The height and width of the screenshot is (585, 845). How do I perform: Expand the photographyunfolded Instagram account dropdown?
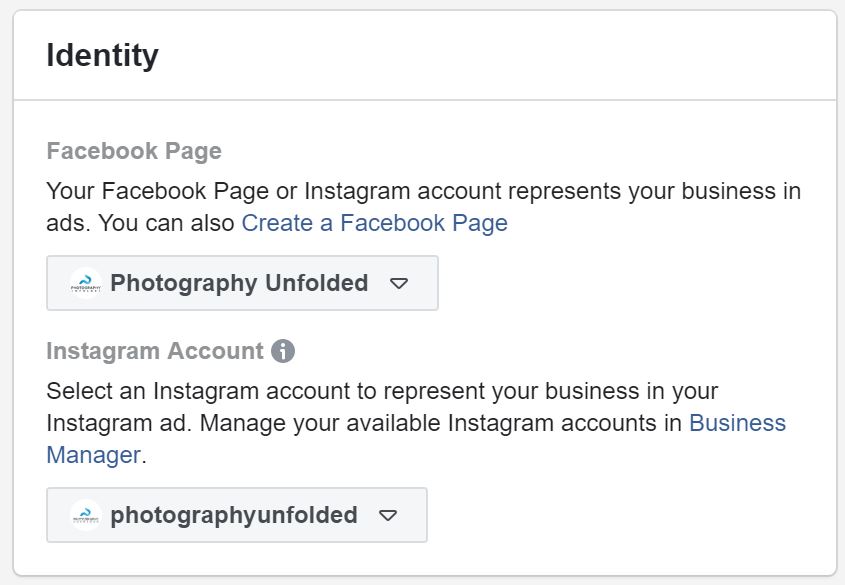point(236,515)
